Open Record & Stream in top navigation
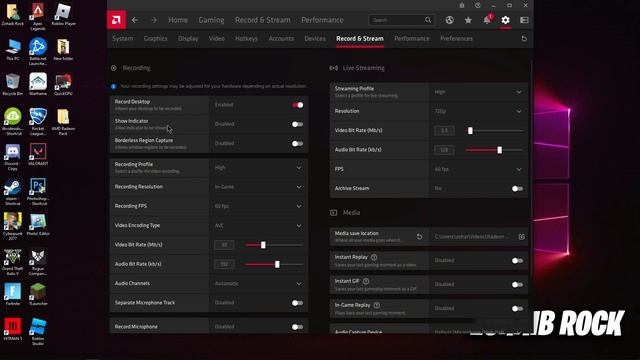The image size is (640, 360). (x=262, y=20)
